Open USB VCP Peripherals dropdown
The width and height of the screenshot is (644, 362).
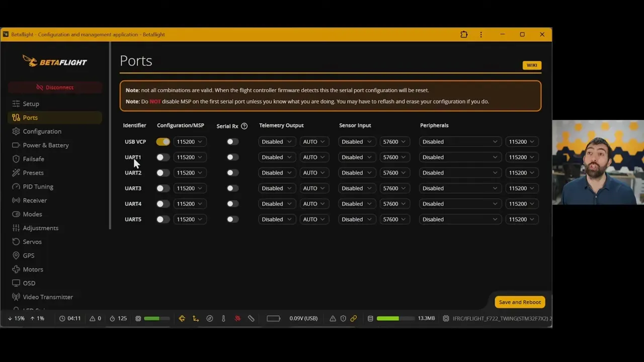(460, 142)
